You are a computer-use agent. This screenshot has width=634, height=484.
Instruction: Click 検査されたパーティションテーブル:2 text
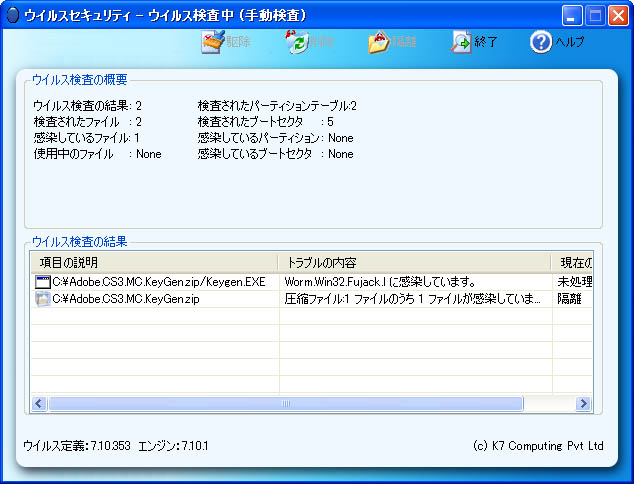277,106
